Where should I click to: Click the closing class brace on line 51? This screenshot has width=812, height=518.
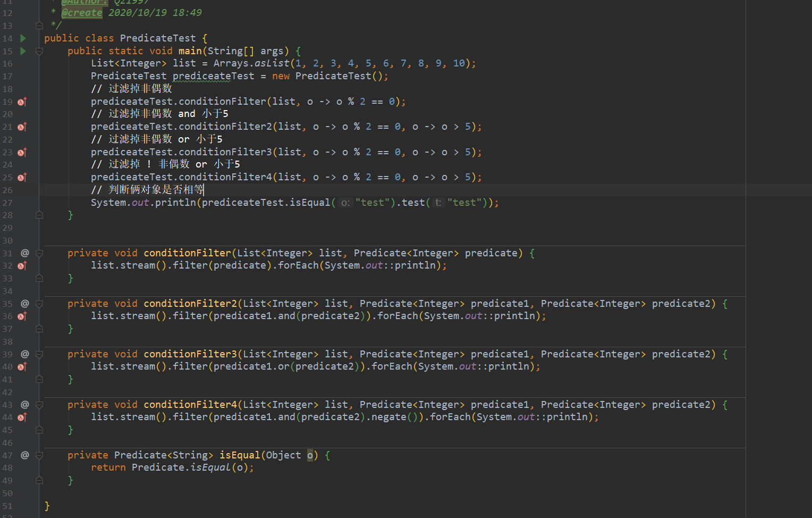coord(47,506)
